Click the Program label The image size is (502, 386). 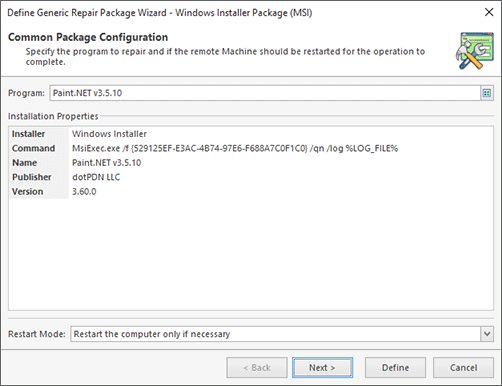click(26, 93)
